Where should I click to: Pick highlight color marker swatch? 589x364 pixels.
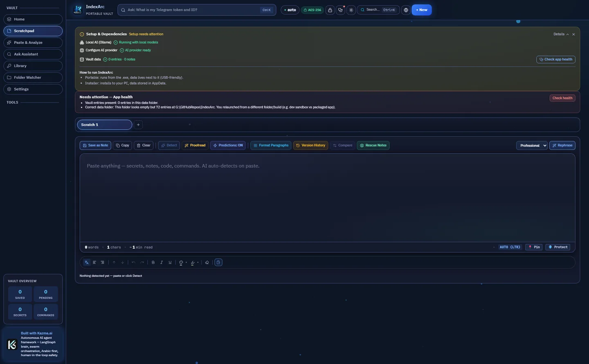pos(193,263)
